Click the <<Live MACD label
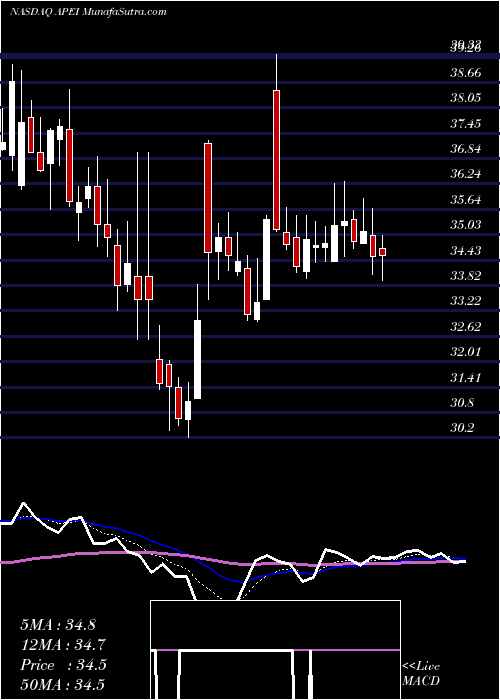 tap(421, 673)
